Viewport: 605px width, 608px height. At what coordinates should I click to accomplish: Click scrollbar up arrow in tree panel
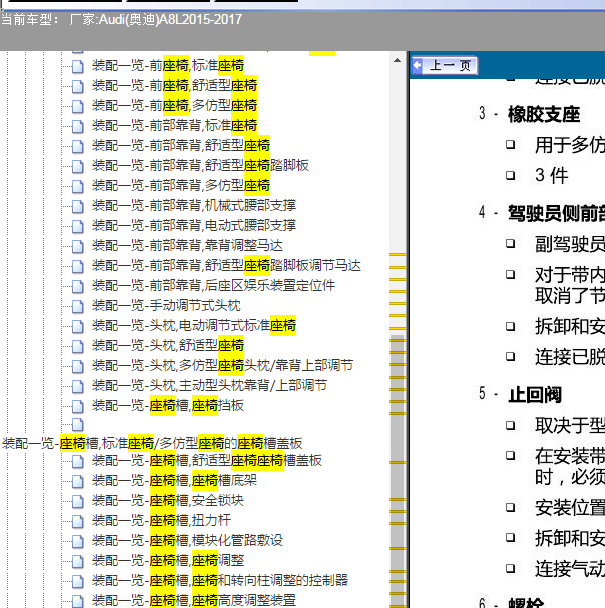point(398,60)
